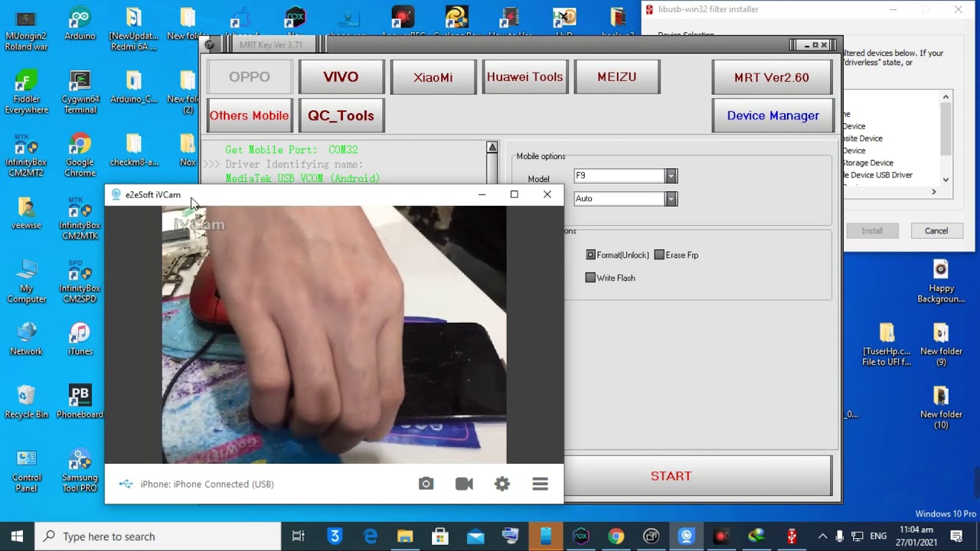Image resolution: width=980 pixels, height=551 pixels.
Task: Open the Recycle Bin
Action: tap(26, 402)
